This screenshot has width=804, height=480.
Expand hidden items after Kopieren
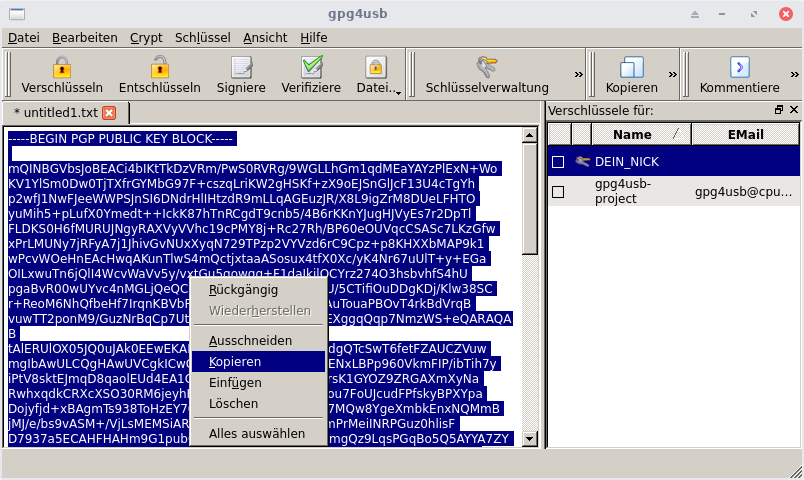click(673, 75)
